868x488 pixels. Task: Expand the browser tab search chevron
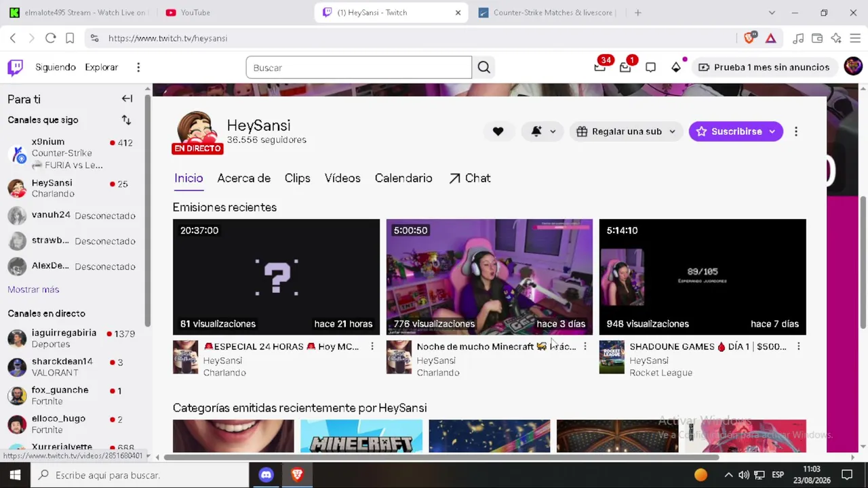(772, 12)
